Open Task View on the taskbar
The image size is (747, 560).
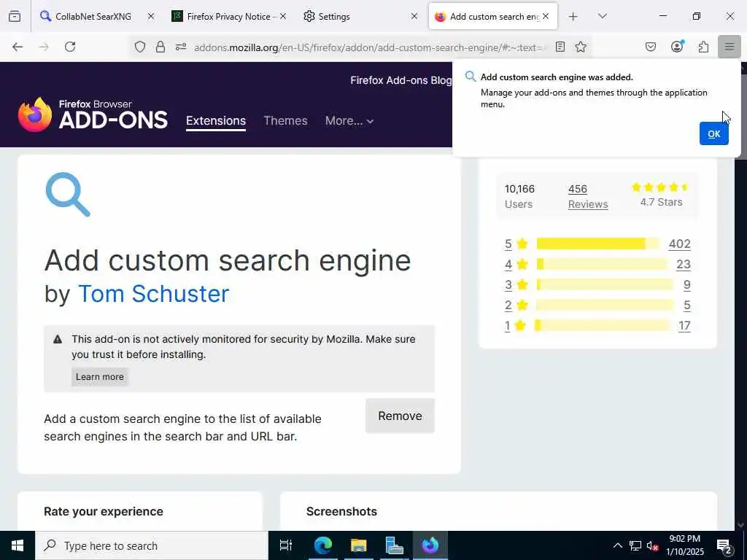285,545
